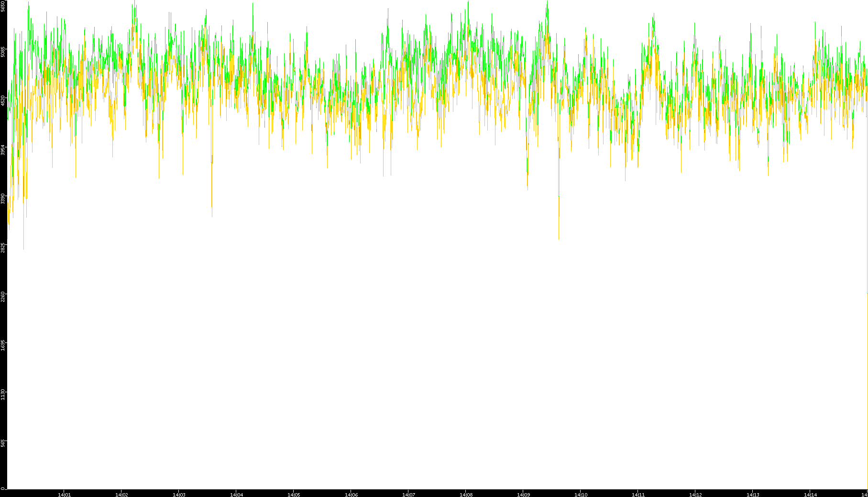Select the 14:10 time axis label
The image size is (868, 497).
pyautogui.click(x=581, y=495)
